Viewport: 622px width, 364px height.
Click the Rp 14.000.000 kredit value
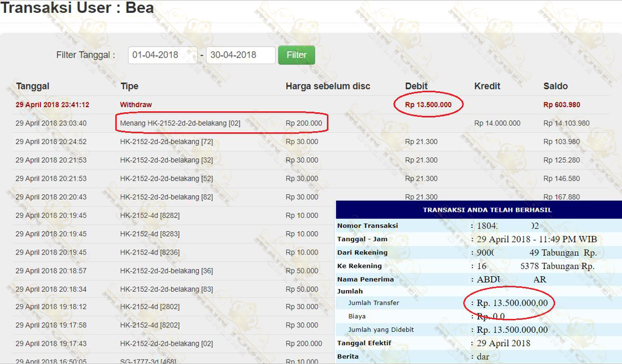[x=497, y=123]
